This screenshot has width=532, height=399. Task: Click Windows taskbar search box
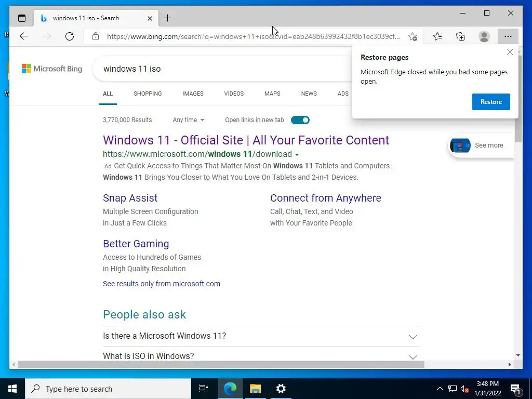(x=108, y=389)
